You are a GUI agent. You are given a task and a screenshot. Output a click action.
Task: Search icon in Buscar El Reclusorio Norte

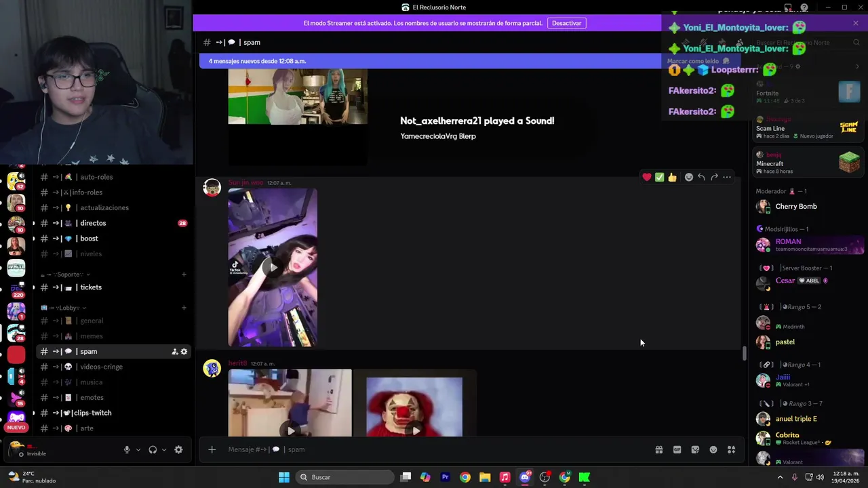856,42
